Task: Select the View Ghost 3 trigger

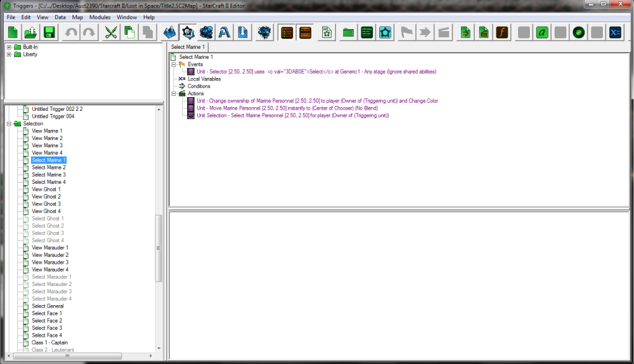Action: click(46, 204)
